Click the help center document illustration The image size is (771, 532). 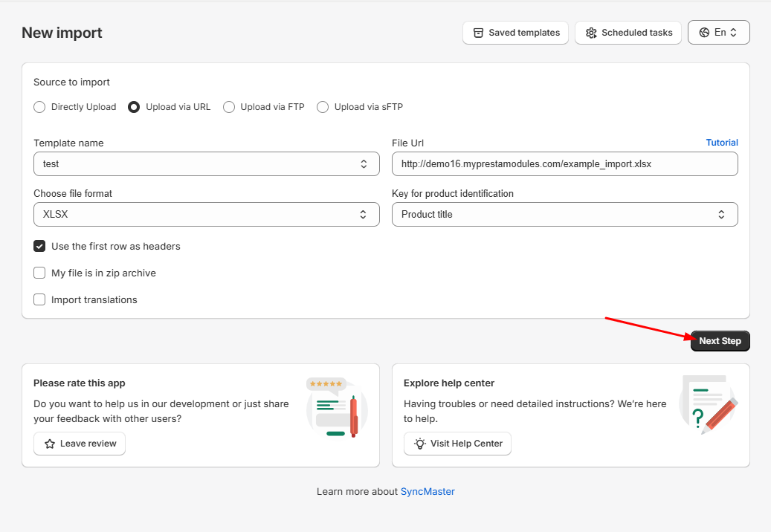click(708, 405)
